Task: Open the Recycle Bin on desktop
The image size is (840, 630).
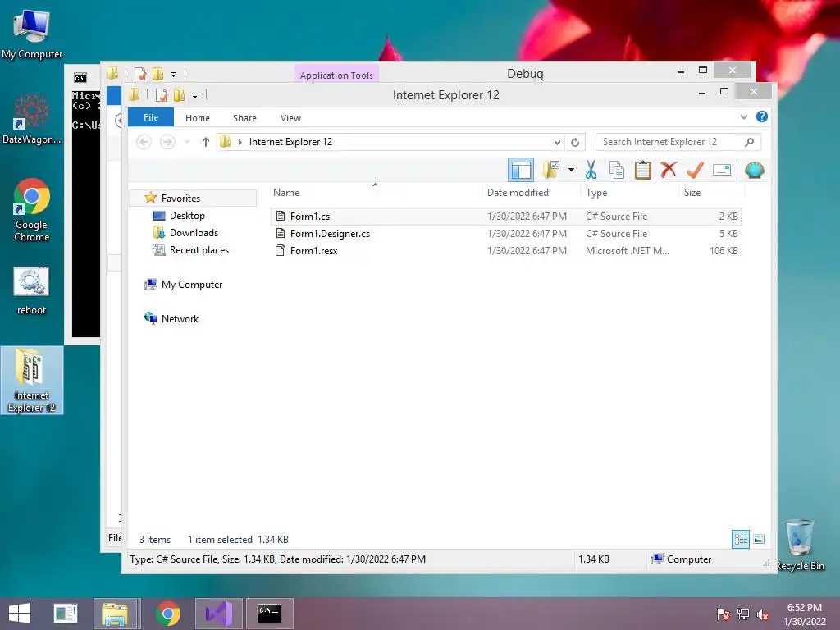Action: coord(800,545)
